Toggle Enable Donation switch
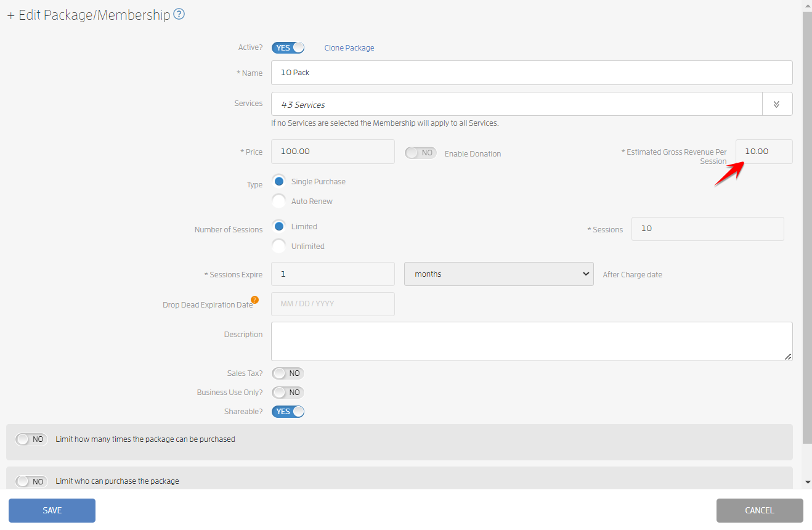Viewport: 812px width, 530px height. (x=421, y=153)
